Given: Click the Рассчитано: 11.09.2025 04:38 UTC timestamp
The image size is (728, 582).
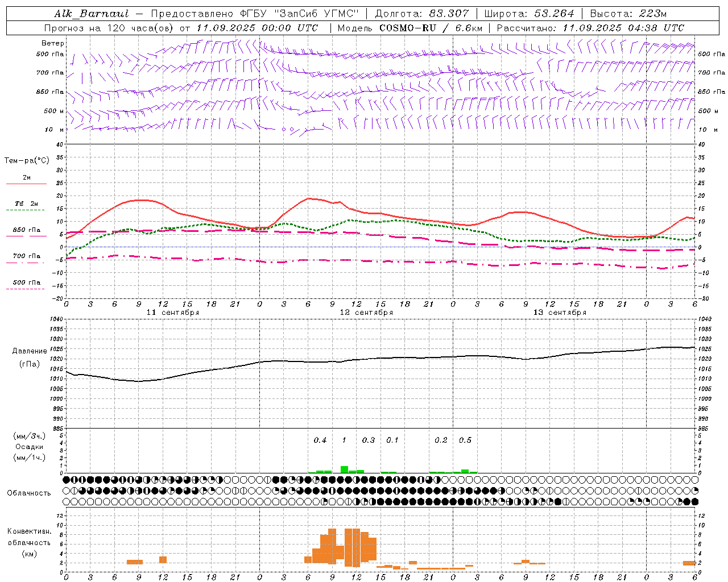Looking at the screenshot, I should tap(590, 28).
